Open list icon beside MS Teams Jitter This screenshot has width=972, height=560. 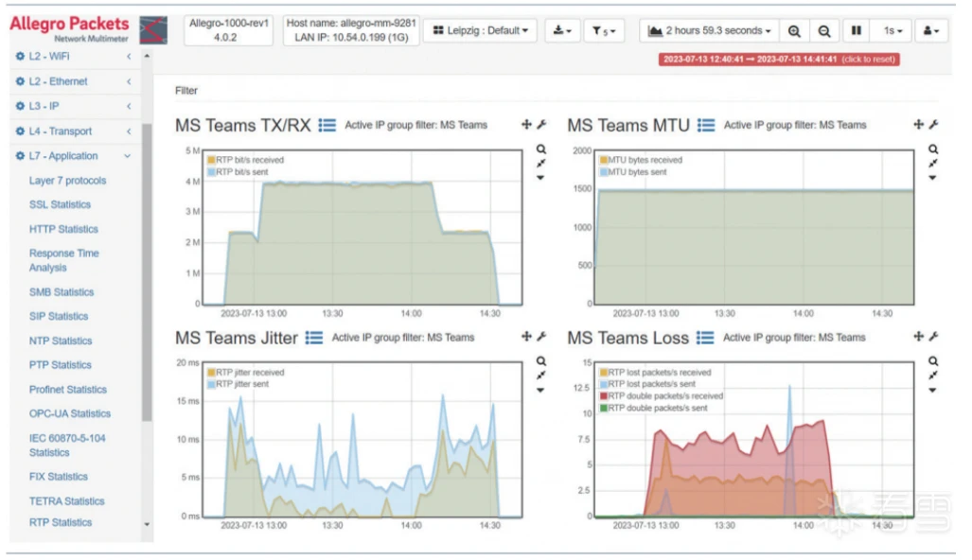[x=313, y=338]
